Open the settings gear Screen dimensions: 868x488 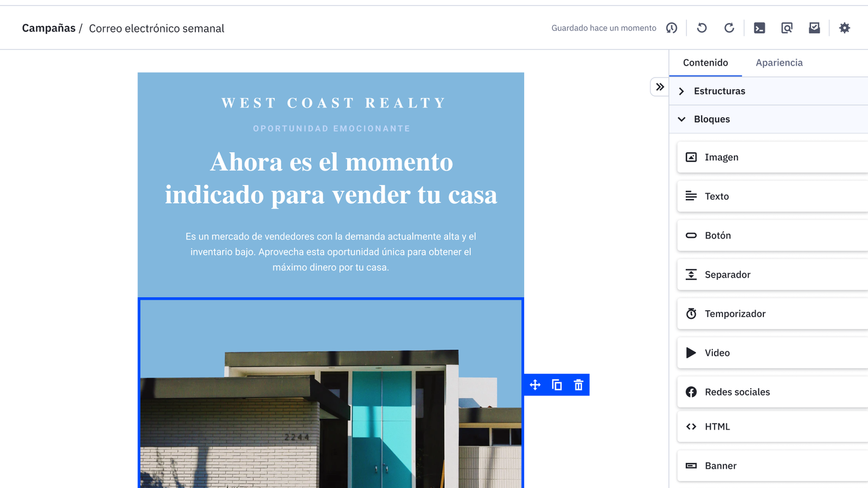[x=845, y=28]
